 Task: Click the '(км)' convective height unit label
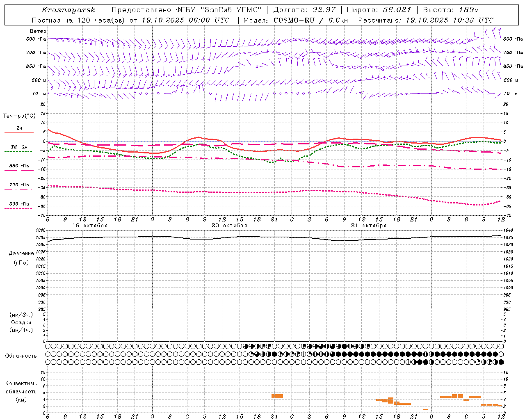[x=21, y=399]
